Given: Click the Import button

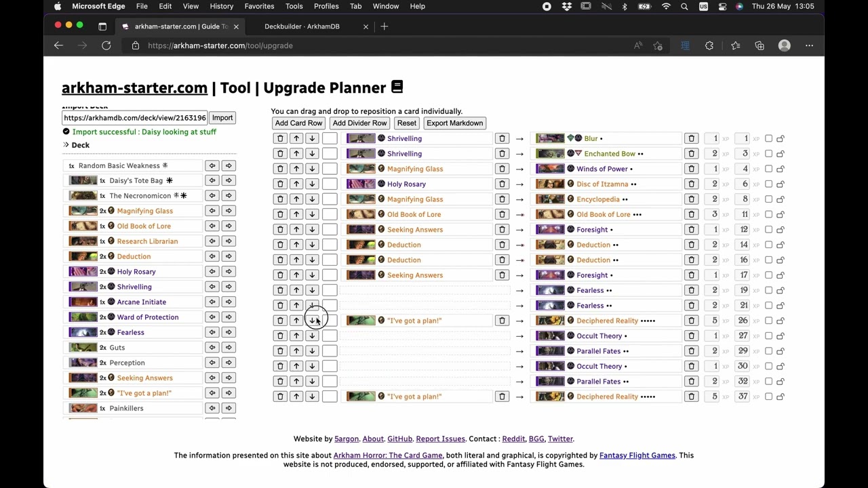Looking at the screenshot, I should (x=222, y=118).
